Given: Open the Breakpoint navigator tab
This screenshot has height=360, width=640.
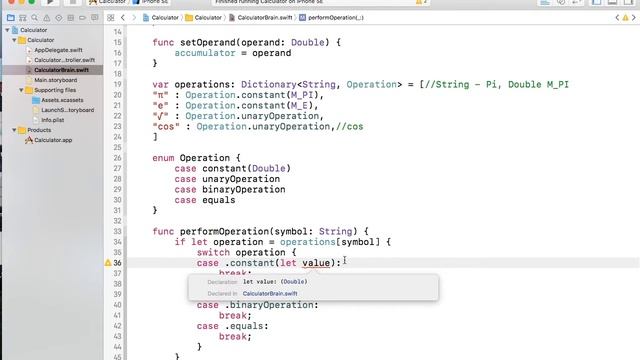Looking at the screenshot, I should [82, 18].
